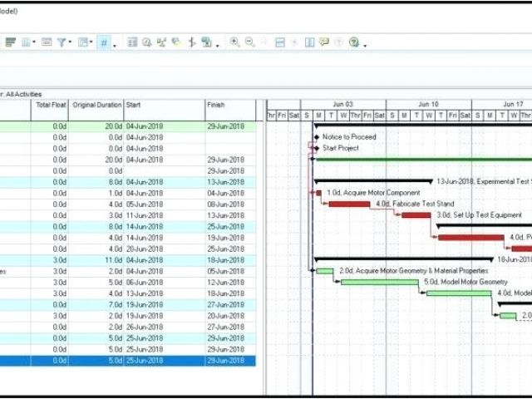Open dropdown arrow next to help icon
The image size is (532, 399).
click(x=364, y=43)
